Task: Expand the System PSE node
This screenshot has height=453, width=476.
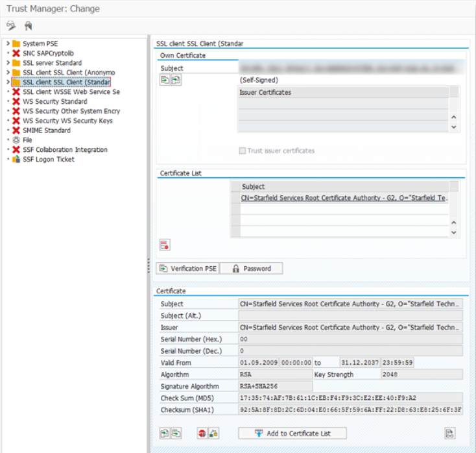Action: tap(8, 43)
